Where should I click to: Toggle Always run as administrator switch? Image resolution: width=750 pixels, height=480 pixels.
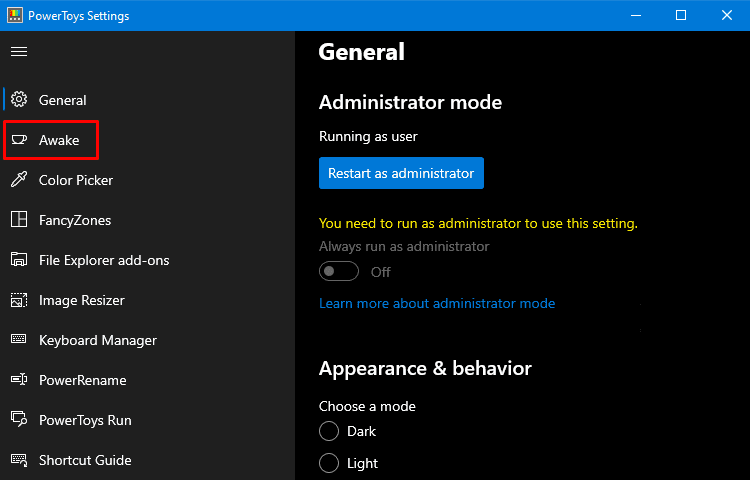click(x=339, y=272)
